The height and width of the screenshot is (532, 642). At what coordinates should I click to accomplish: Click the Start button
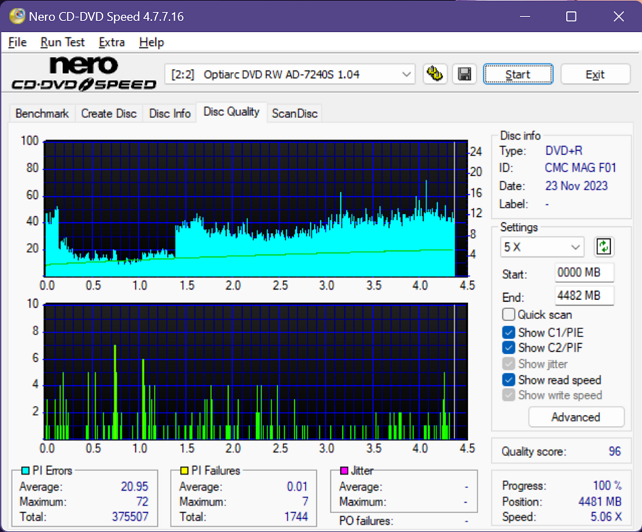518,74
